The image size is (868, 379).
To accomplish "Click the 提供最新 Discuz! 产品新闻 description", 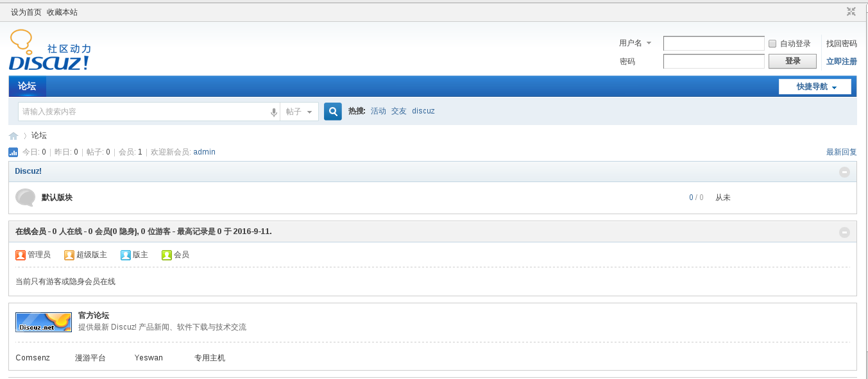I will pos(162,327).
